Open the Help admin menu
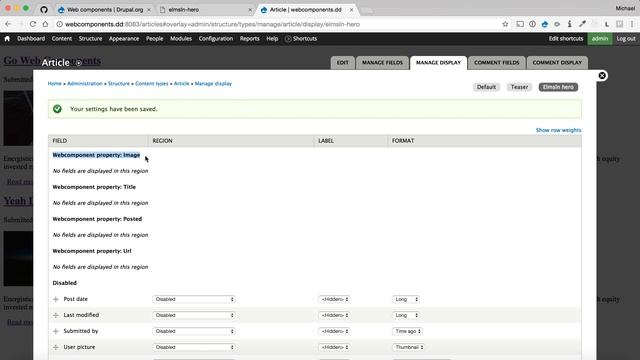The width and height of the screenshot is (640, 360). [272, 39]
